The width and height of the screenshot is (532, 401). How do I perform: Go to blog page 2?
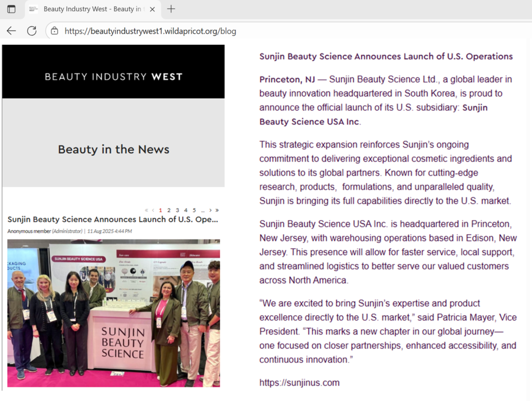[x=169, y=210]
